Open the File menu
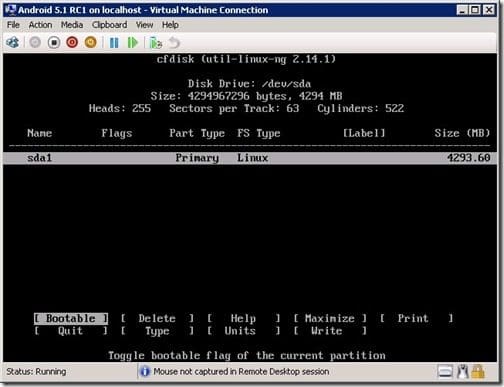The width and height of the screenshot is (504, 387). [x=13, y=25]
